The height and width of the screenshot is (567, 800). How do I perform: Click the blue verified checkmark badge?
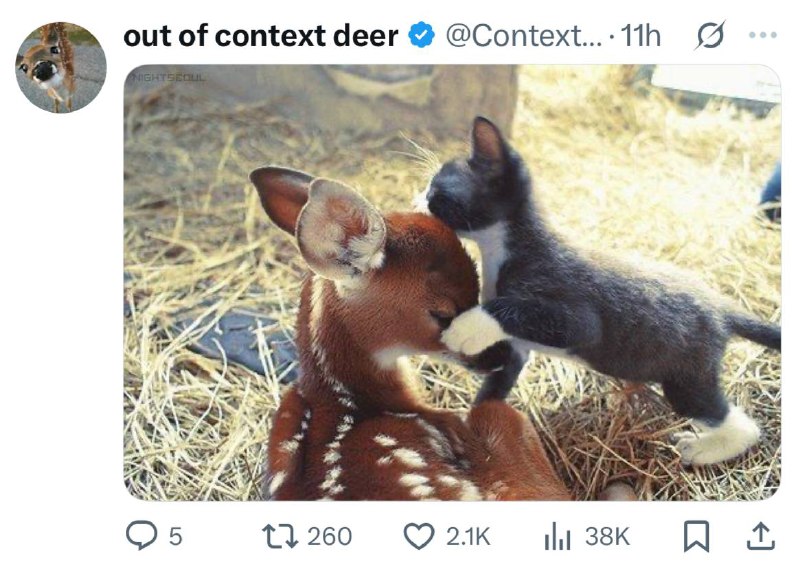[x=421, y=35]
